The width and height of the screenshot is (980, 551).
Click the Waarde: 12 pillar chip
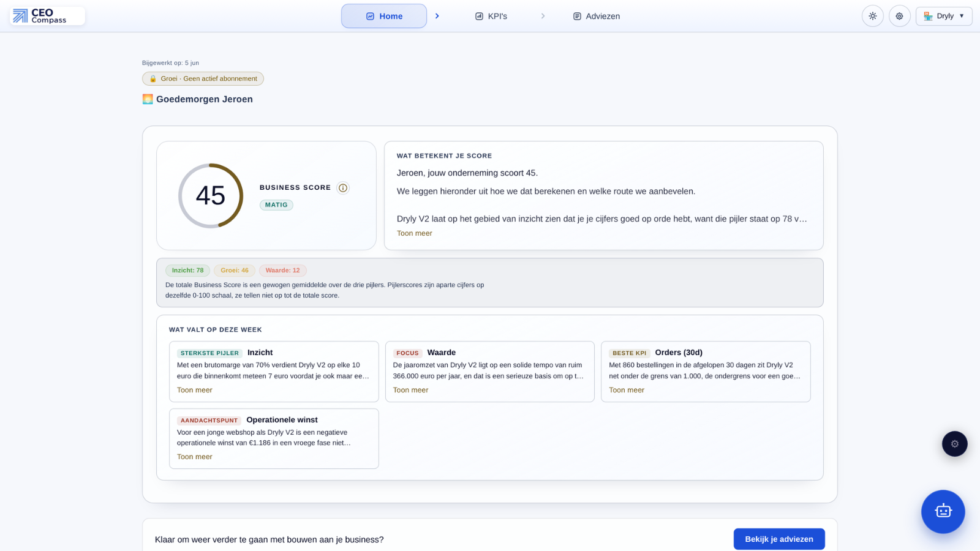coord(283,270)
